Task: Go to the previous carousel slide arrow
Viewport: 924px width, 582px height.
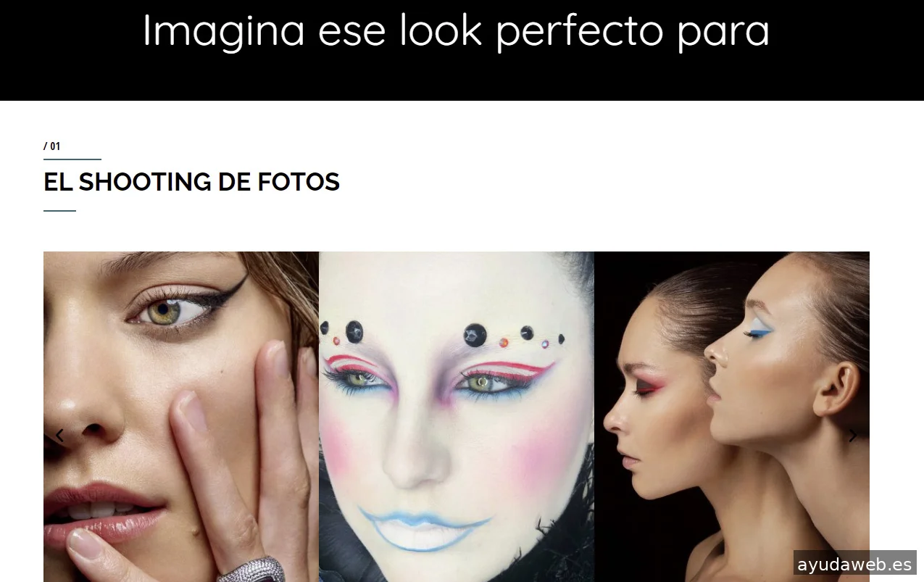Action: [x=59, y=436]
